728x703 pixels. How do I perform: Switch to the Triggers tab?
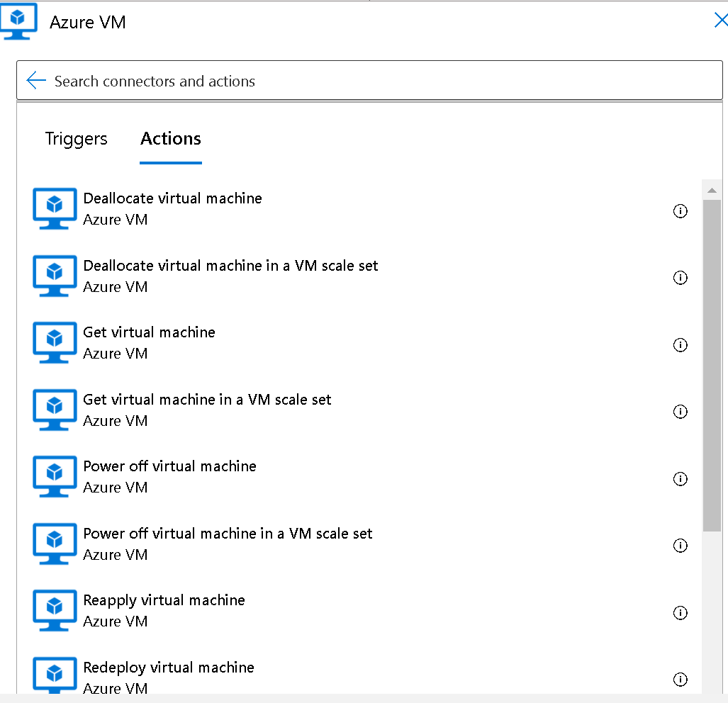(76, 139)
